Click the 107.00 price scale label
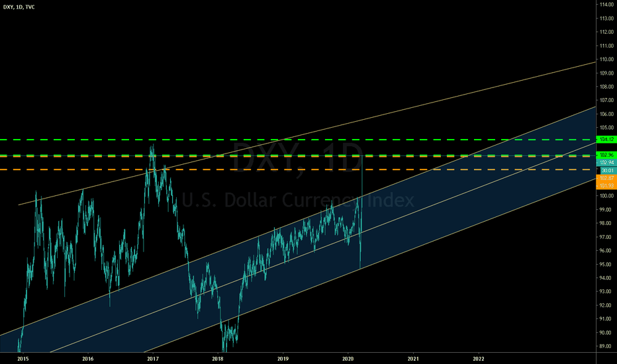 [606, 101]
